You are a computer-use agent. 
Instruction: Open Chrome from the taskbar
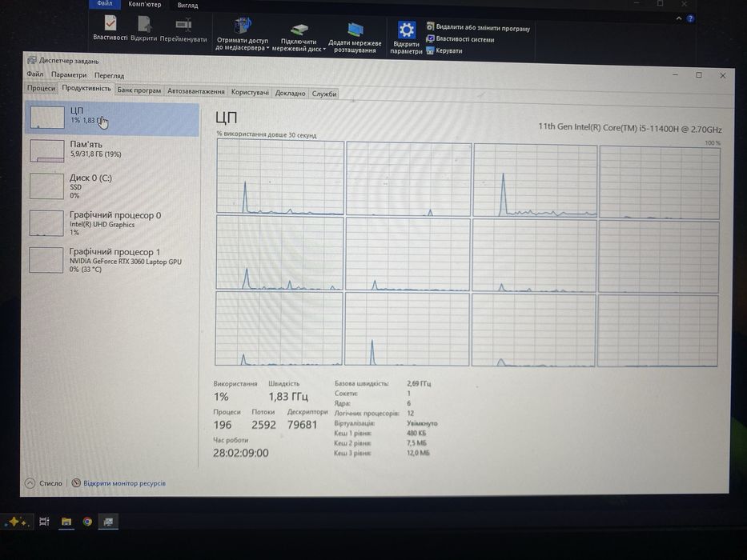87,522
